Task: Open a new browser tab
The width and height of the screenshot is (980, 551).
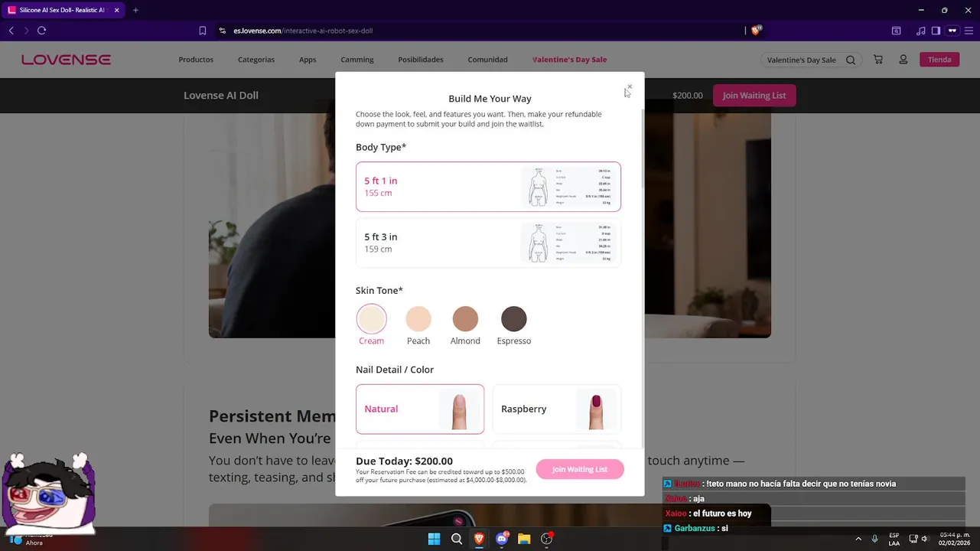Action: 135,10
